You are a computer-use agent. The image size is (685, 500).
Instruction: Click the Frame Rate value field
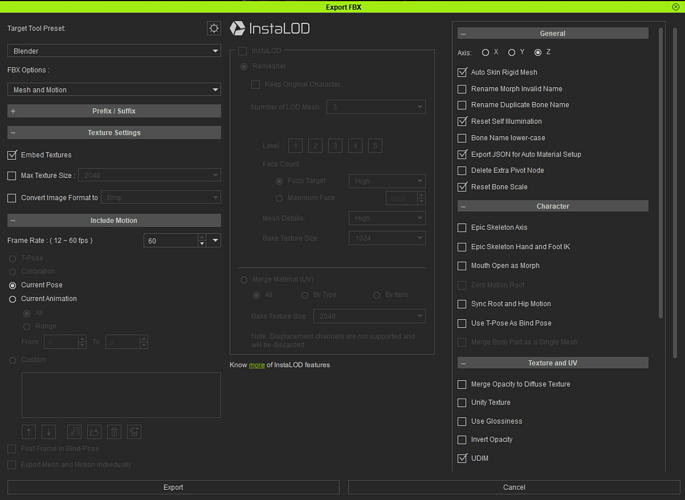click(x=171, y=241)
